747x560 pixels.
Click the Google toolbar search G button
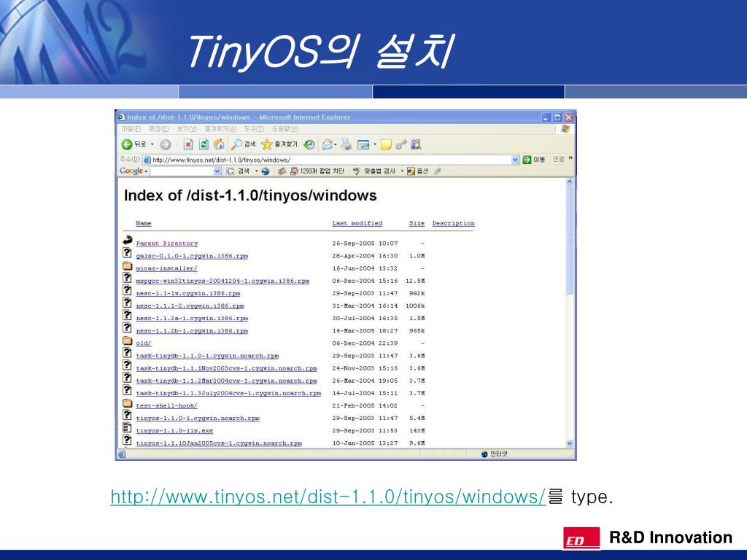click(x=230, y=171)
